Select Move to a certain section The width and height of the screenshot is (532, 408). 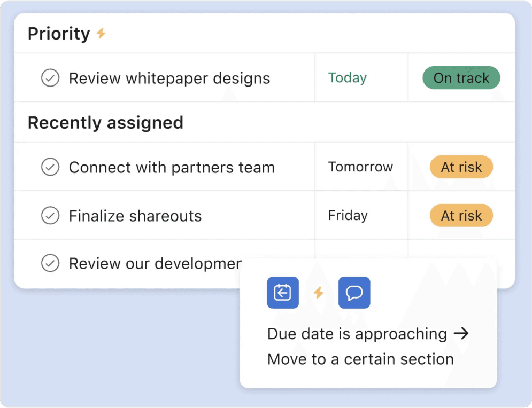(360, 359)
